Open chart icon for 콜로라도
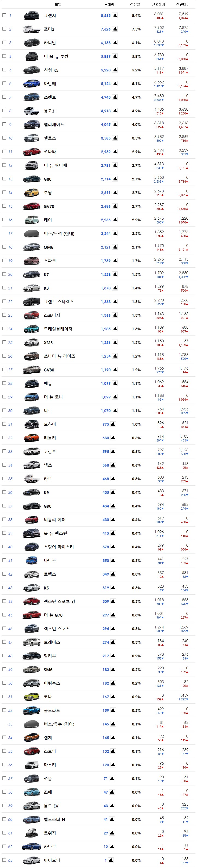197x868 pixels. pos(113,710)
